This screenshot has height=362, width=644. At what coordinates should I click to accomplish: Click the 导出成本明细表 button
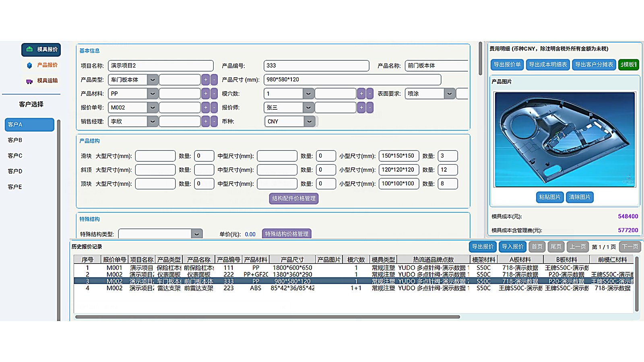click(548, 65)
